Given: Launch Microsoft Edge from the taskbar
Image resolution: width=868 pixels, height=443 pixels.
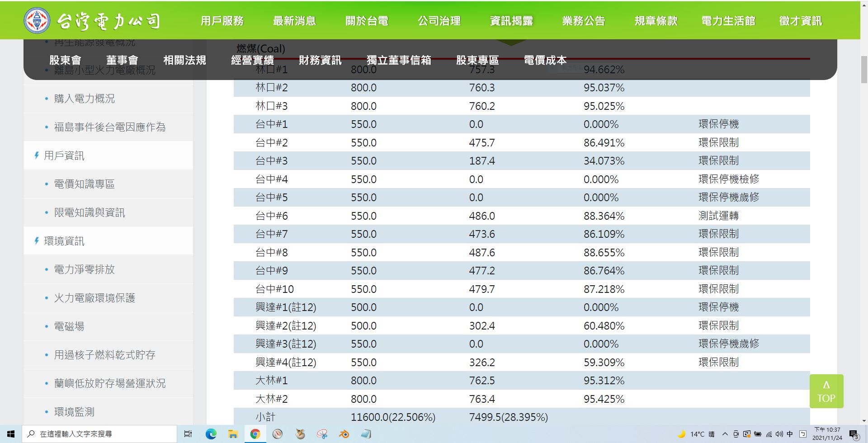Looking at the screenshot, I should (211, 434).
